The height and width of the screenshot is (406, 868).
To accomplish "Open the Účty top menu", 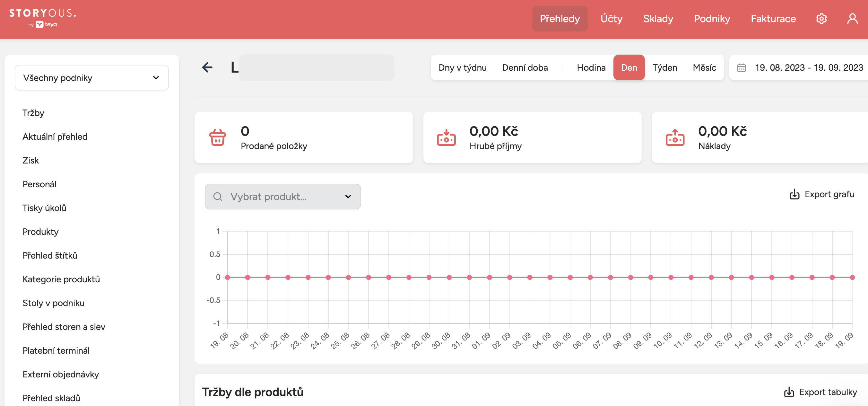I will coord(611,19).
